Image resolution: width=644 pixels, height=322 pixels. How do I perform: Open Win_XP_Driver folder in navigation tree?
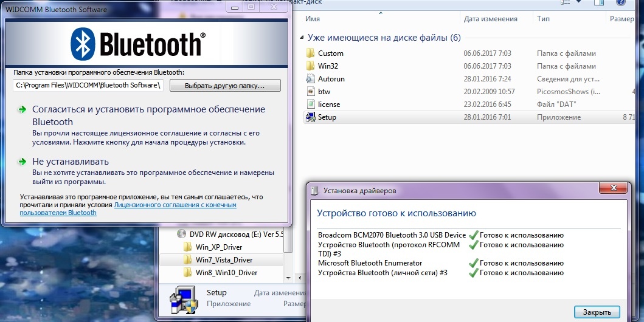(219, 247)
